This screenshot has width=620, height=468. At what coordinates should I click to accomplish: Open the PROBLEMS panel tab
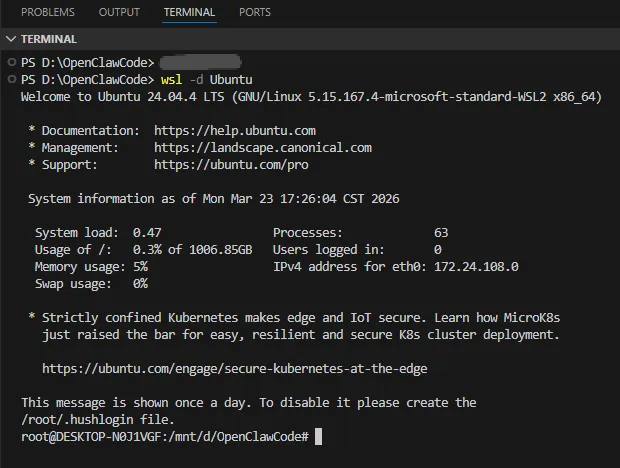(48, 12)
